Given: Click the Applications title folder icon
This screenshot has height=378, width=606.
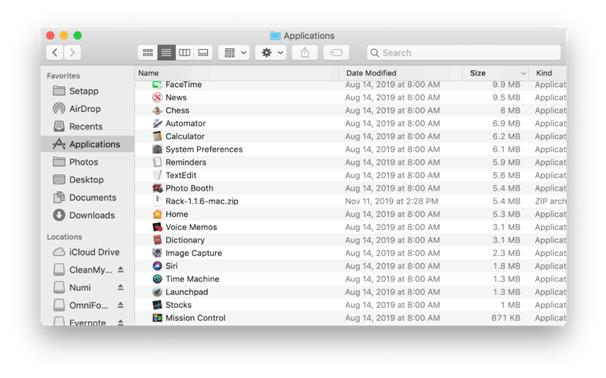Looking at the screenshot, I should pyautogui.click(x=275, y=36).
